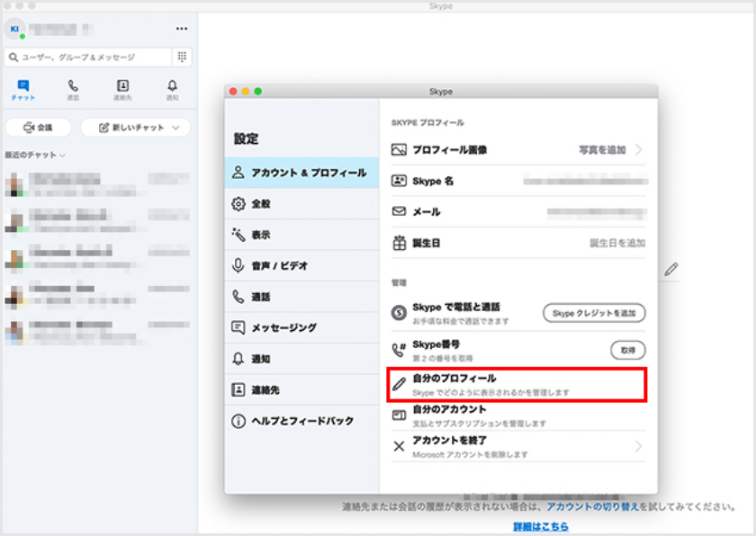The height and width of the screenshot is (536, 756).
Task: Click the chat bubble icon beside メッセージング
Action: point(238,327)
